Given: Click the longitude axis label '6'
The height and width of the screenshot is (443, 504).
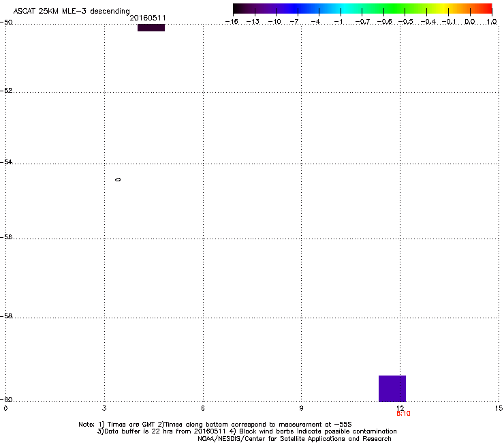Looking at the screenshot, I should click(x=203, y=408).
